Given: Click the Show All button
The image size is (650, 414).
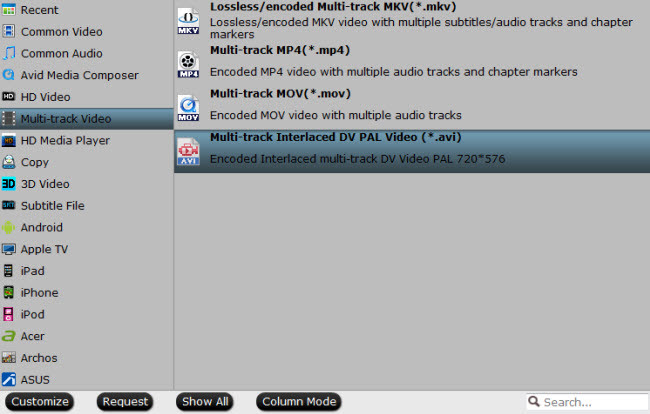Looking at the screenshot, I should point(205,402).
